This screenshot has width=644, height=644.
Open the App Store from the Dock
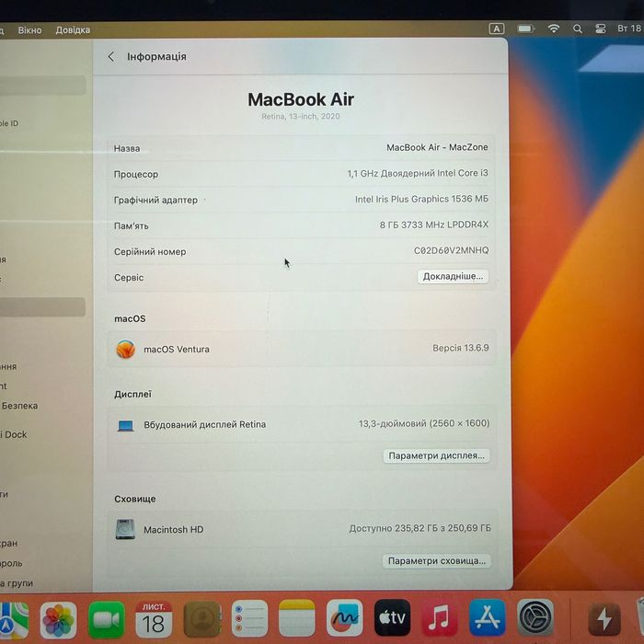[x=487, y=617]
